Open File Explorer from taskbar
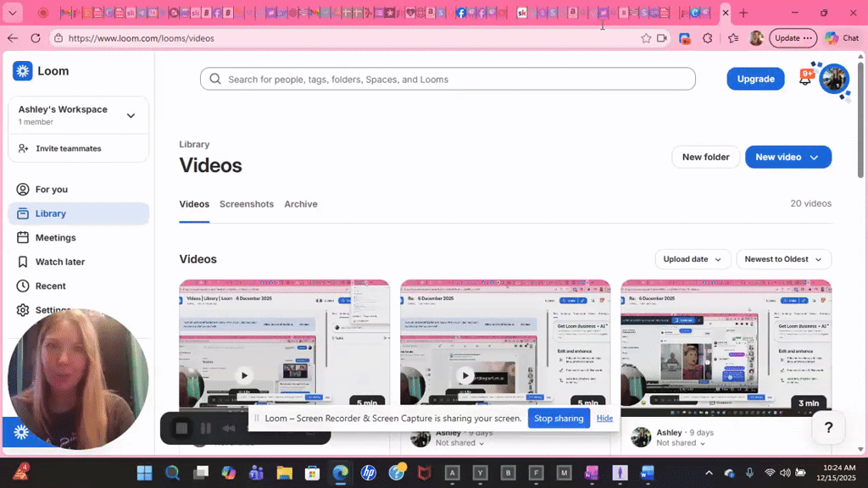The image size is (868, 488). pos(285,473)
